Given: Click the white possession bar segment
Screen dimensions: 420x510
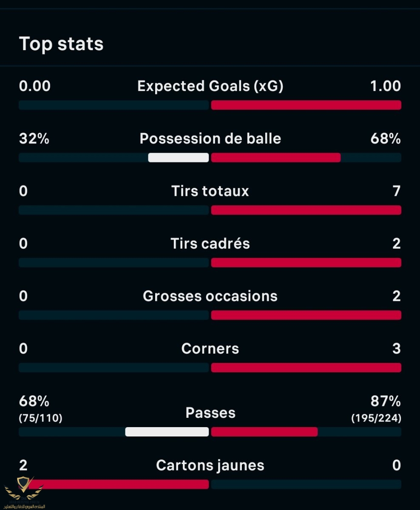Looking at the screenshot, I should pyautogui.click(x=179, y=158).
